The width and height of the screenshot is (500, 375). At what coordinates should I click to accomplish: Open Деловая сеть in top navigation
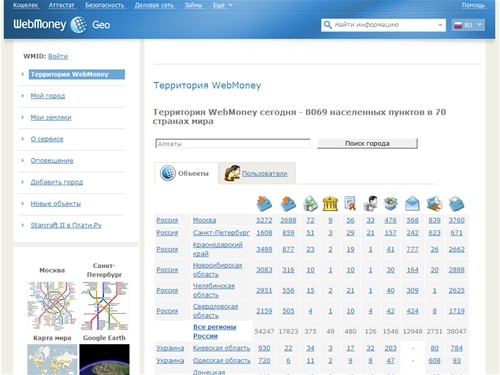tap(154, 5)
